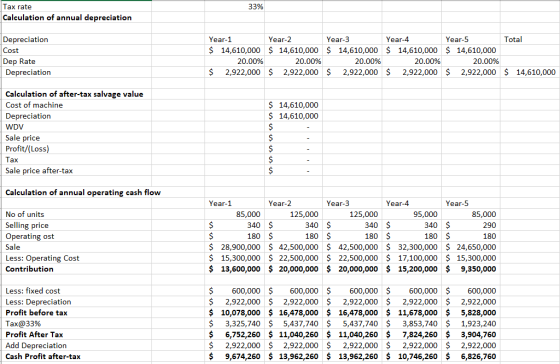560x364 pixels.
Task: Click the Tax@33% row label
Action: (x=23, y=324)
